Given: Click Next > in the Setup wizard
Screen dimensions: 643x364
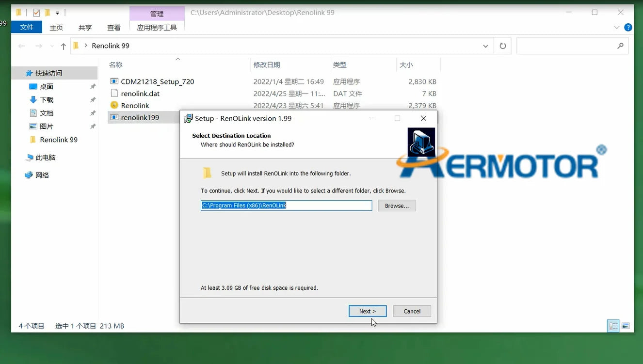Looking at the screenshot, I should tap(368, 311).
